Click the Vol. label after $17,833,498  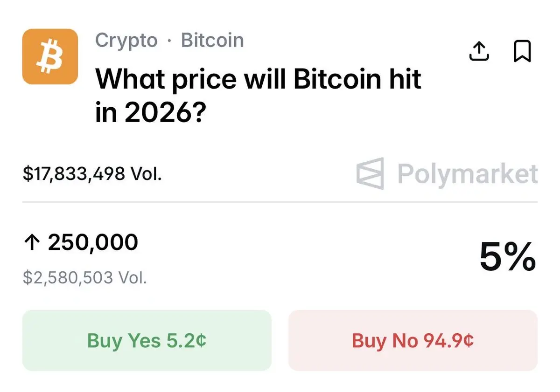146,174
